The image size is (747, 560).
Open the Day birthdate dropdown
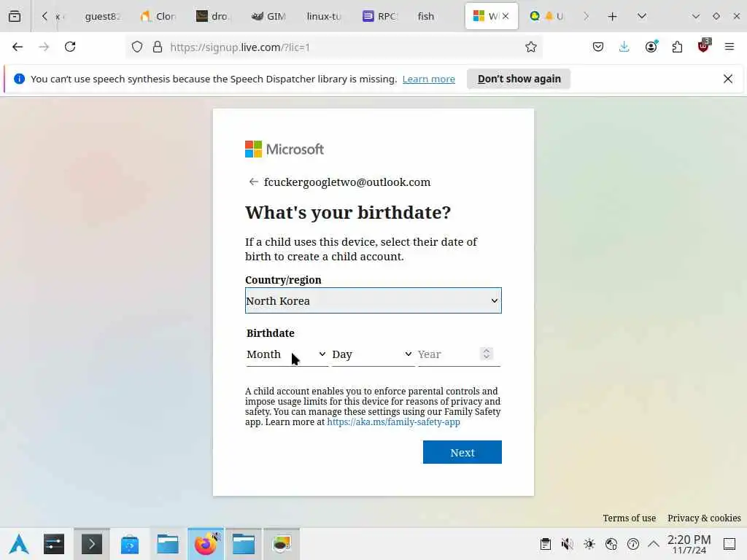[373, 354]
